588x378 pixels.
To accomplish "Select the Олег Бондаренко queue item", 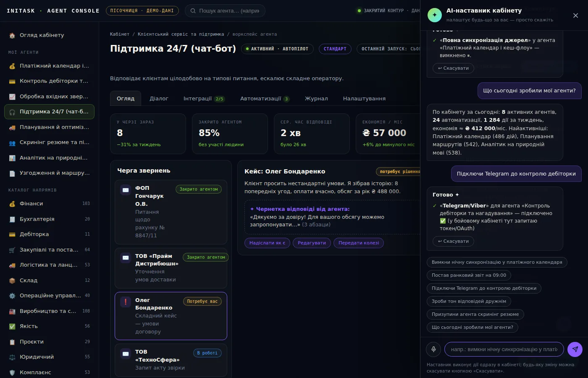I will coord(171,316).
